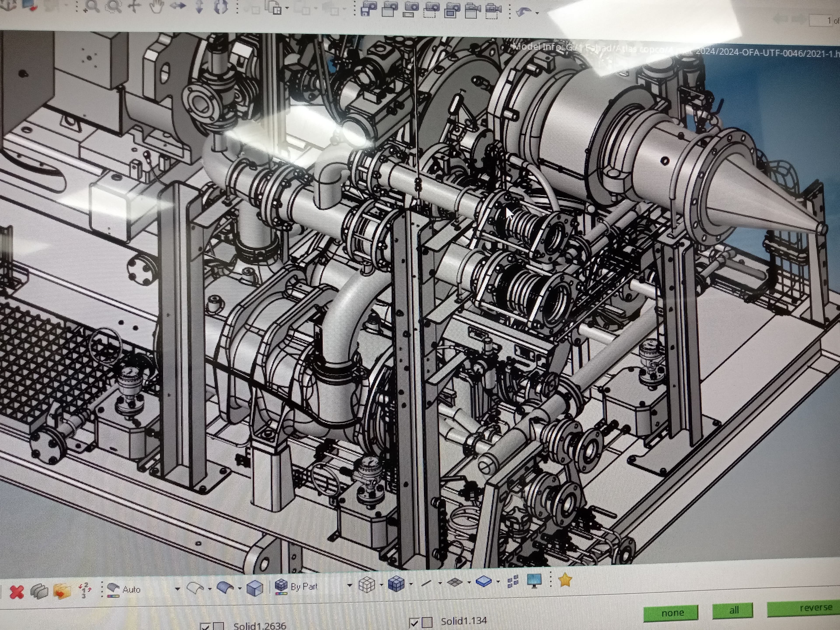The height and width of the screenshot is (630, 840).
Task: Open the view layout dropdown arrow
Action: pos(287,8)
